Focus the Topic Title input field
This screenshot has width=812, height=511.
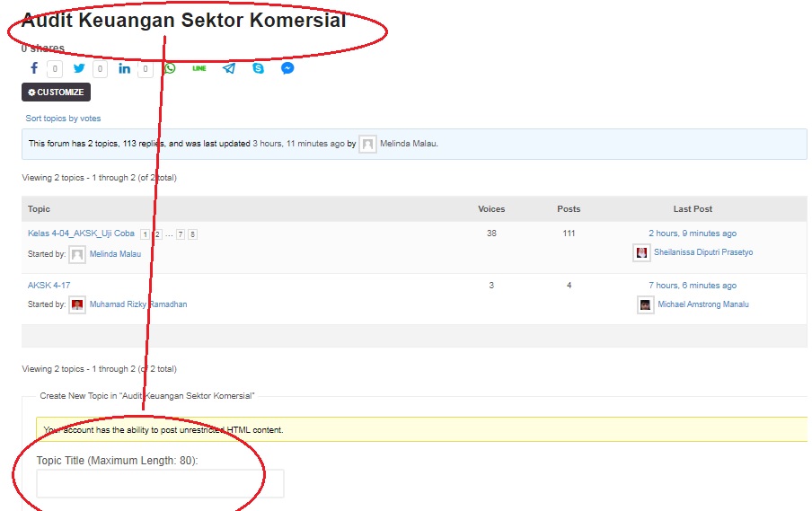pos(160,483)
